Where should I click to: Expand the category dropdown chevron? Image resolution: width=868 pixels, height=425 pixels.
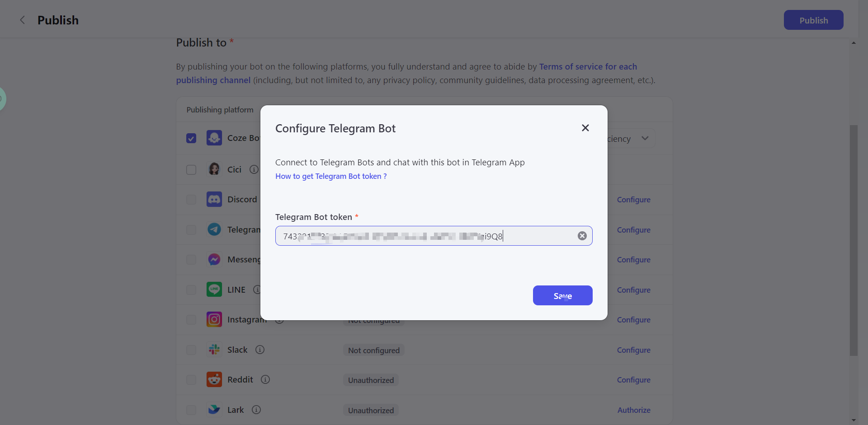pyautogui.click(x=645, y=138)
